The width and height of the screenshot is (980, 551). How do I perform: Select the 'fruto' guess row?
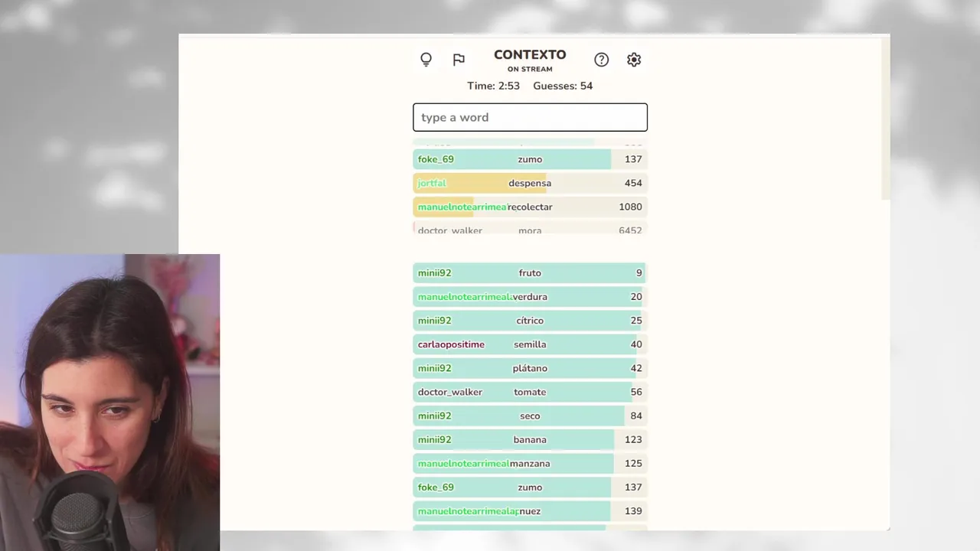tap(530, 273)
